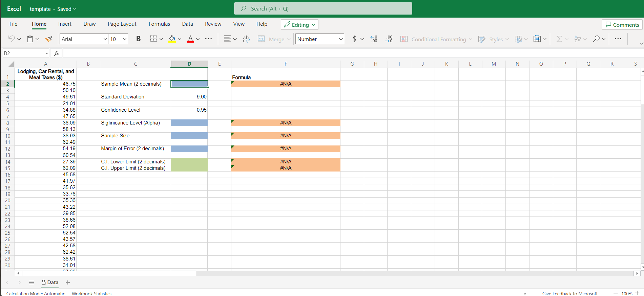Open the File menu
Viewport: 644px width, 296px height.
14,24
